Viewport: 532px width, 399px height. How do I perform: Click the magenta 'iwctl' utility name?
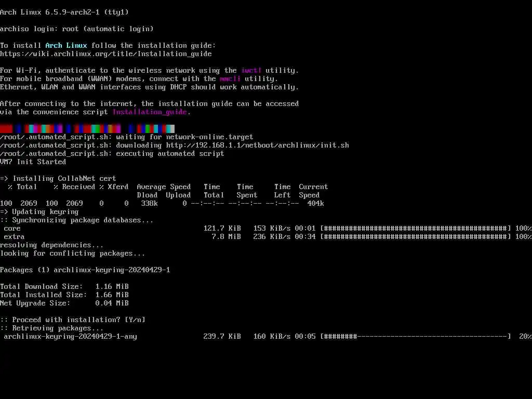point(251,70)
